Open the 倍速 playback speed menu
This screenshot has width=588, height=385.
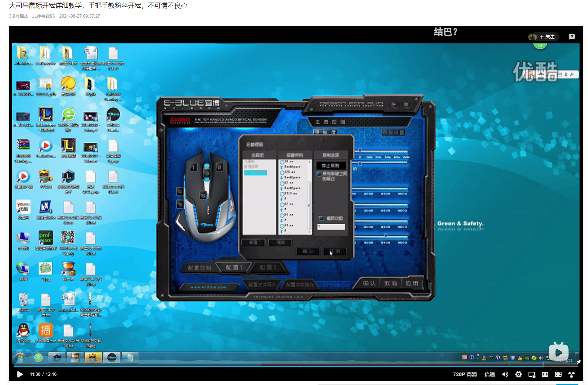tap(490, 374)
